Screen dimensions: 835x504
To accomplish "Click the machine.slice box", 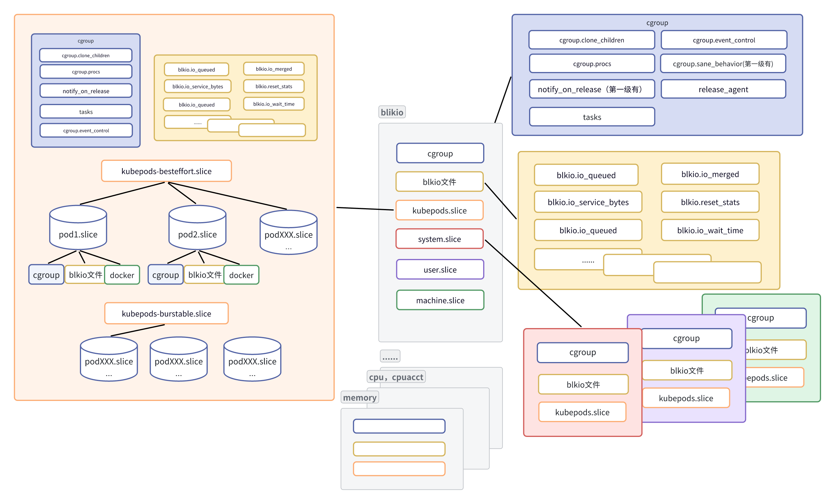I will click(x=440, y=300).
